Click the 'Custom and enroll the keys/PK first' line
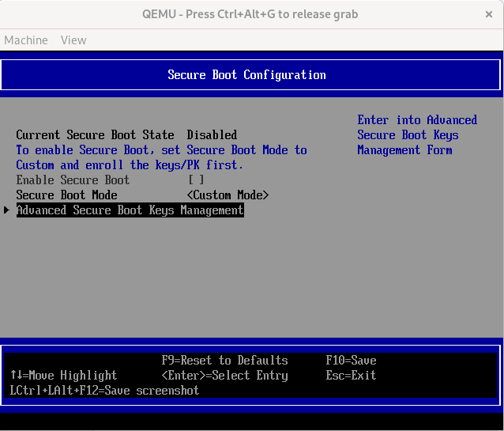Image resolution: width=504 pixels, height=431 pixels. 130,165
